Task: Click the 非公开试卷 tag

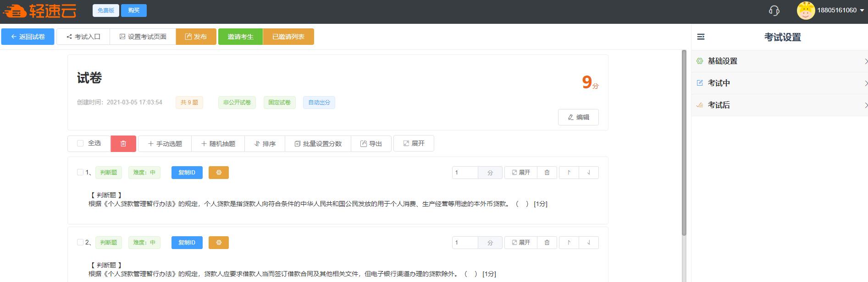Action: tap(237, 103)
